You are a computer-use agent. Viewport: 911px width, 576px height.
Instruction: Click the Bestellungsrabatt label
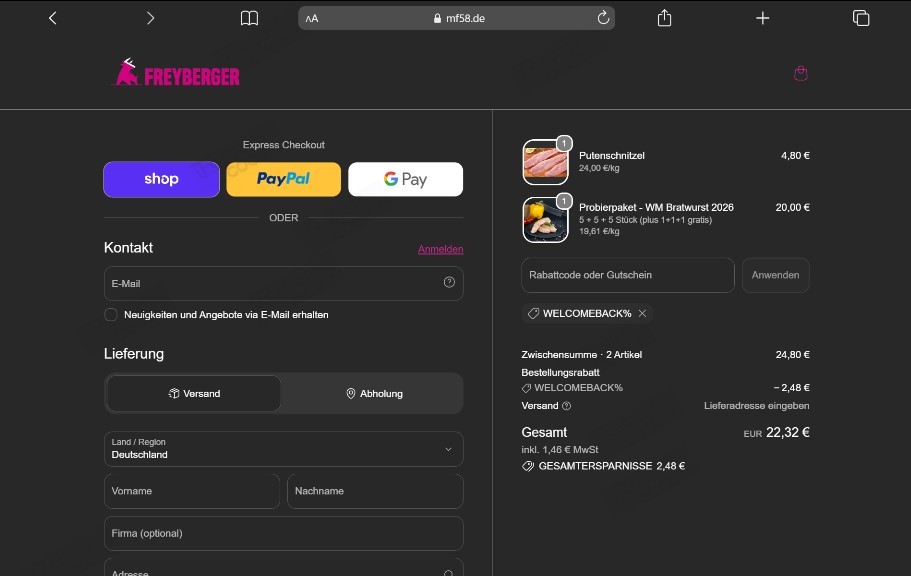(560, 373)
